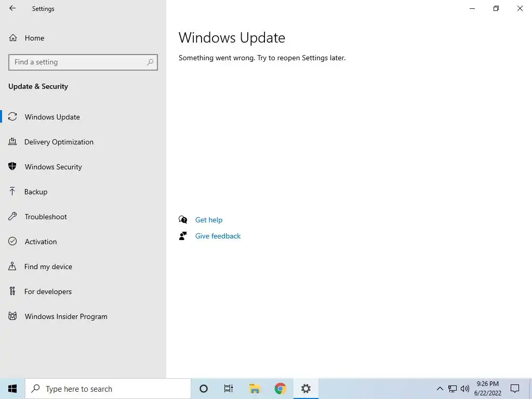
Task: Click the For developers tools icon
Action: (x=12, y=291)
